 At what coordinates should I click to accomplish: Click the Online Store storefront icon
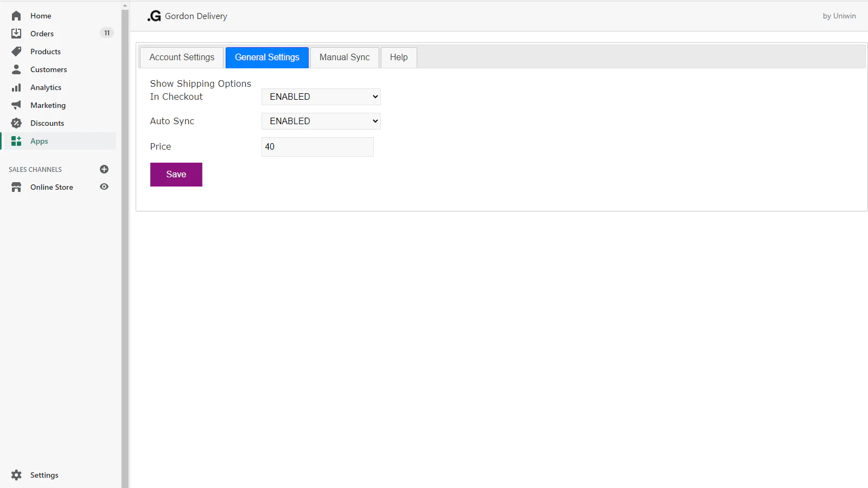tap(16, 187)
